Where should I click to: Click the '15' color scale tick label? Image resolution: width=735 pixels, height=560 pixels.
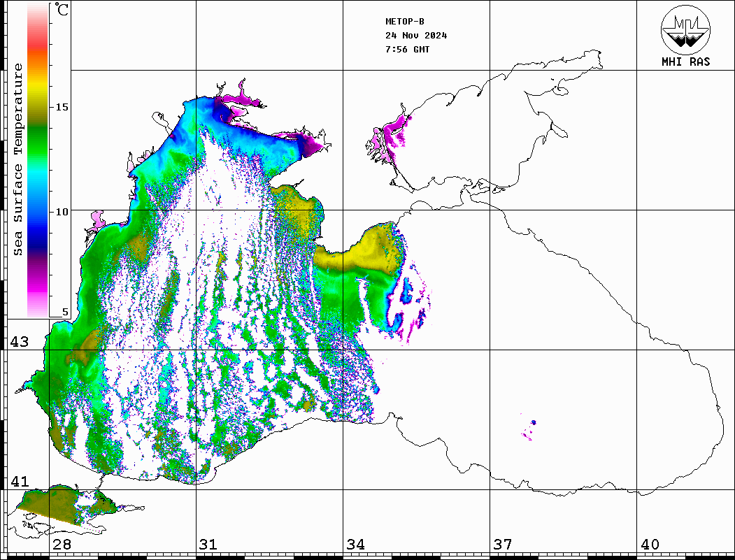[62, 107]
